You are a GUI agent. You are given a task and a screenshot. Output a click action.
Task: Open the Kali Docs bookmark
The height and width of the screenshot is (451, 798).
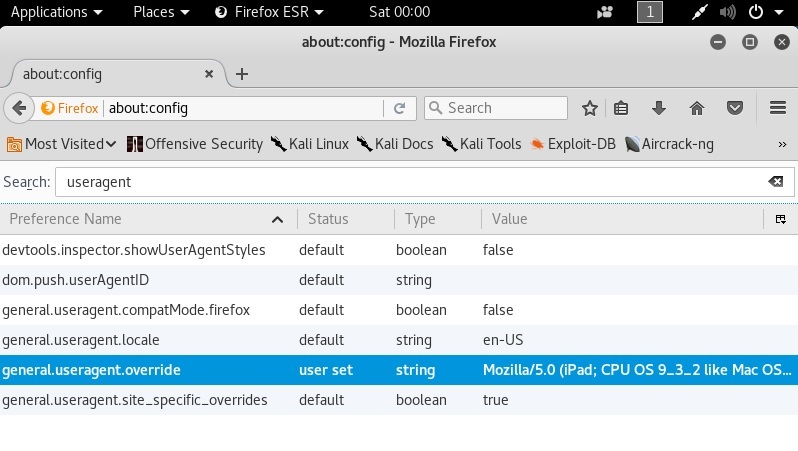click(x=395, y=144)
